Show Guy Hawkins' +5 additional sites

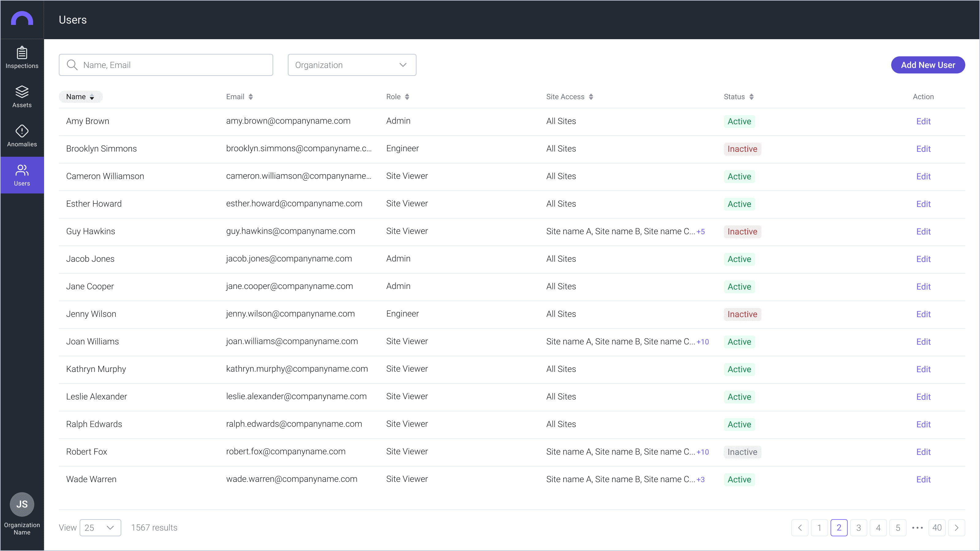tap(700, 232)
